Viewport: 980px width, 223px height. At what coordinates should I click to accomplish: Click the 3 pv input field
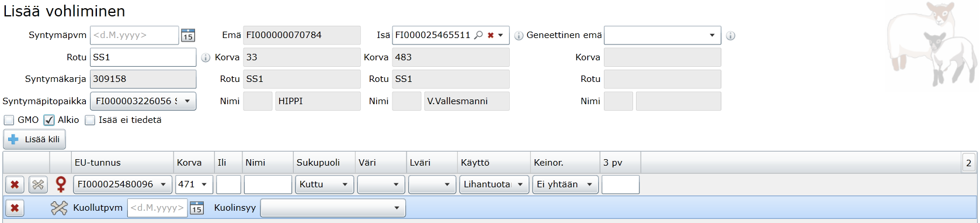[620, 184]
